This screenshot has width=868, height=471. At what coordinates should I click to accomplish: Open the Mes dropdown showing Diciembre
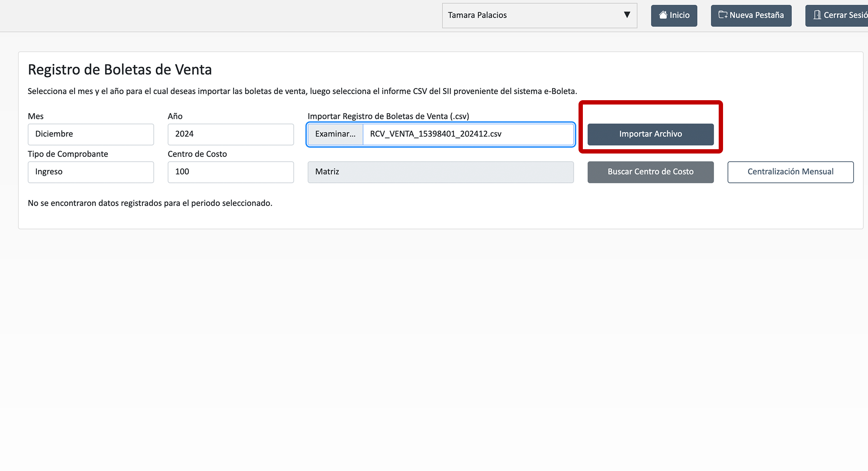click(x=91, y=134)
